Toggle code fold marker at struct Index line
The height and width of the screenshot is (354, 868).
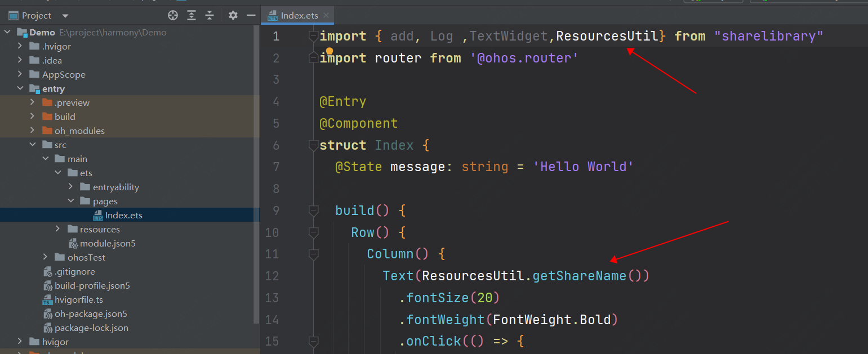(x=313, y=146)
